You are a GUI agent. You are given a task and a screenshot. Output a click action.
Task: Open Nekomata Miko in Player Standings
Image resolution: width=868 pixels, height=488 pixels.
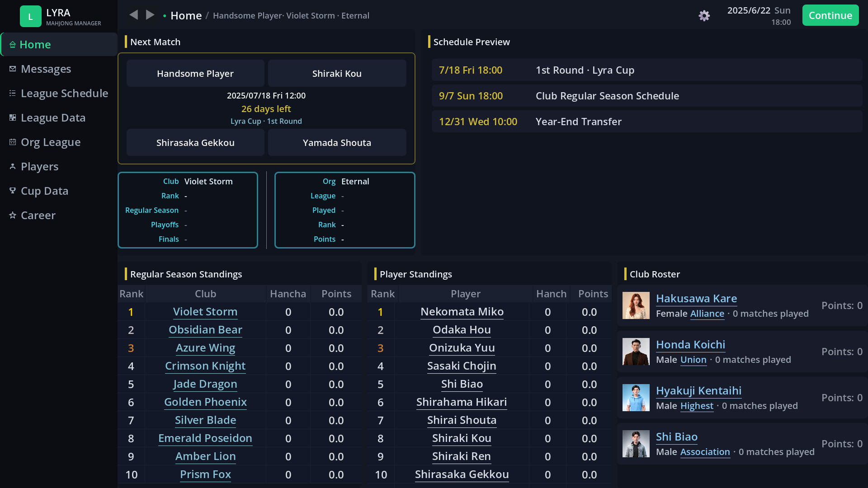click(462, 312)
